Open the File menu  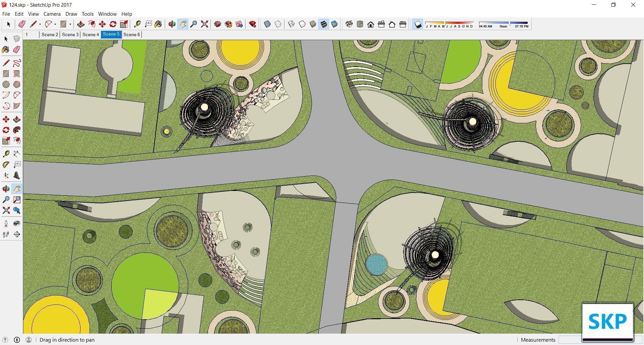click(x=6, y=14)
